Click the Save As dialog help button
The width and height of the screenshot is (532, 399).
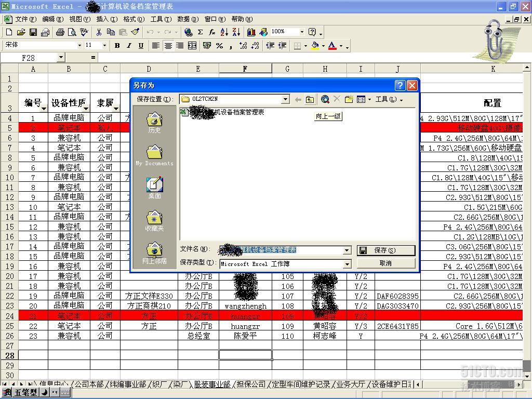point(400,85)
